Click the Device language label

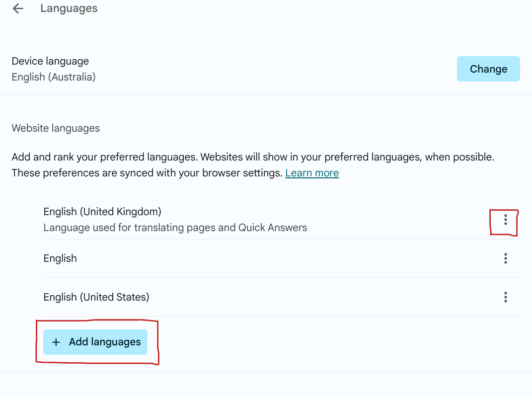click(x=50, y=61)
